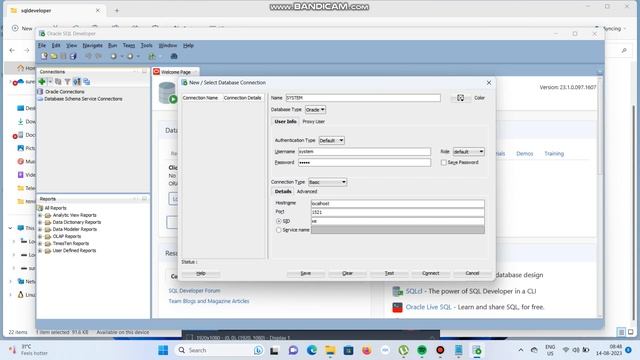Click the Schema Browser icon in Connections panel
Image resolution: width=640 pixels, height=360 pixels.
pyautogui.click(x=77, y=82)
